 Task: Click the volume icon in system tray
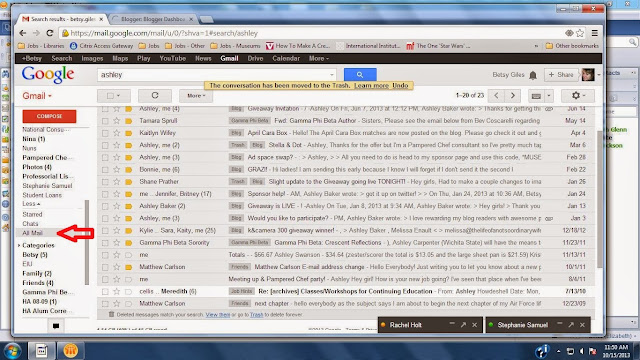pyautogui.click(x=582, y=351)
